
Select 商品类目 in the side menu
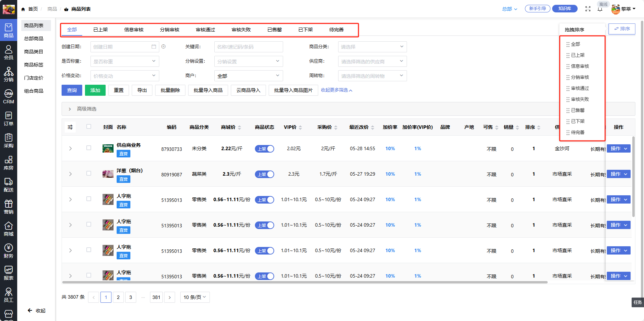(x=34, y=52)
